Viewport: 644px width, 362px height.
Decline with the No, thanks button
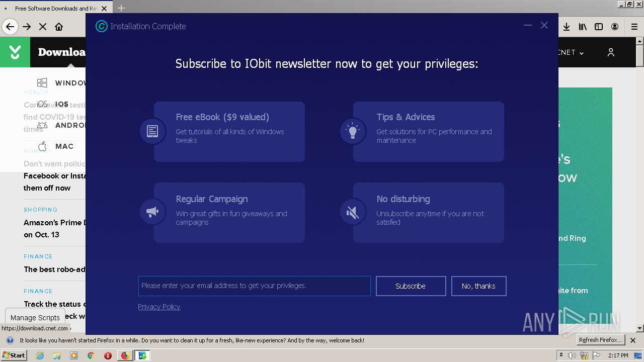click(x=478, y=286)
